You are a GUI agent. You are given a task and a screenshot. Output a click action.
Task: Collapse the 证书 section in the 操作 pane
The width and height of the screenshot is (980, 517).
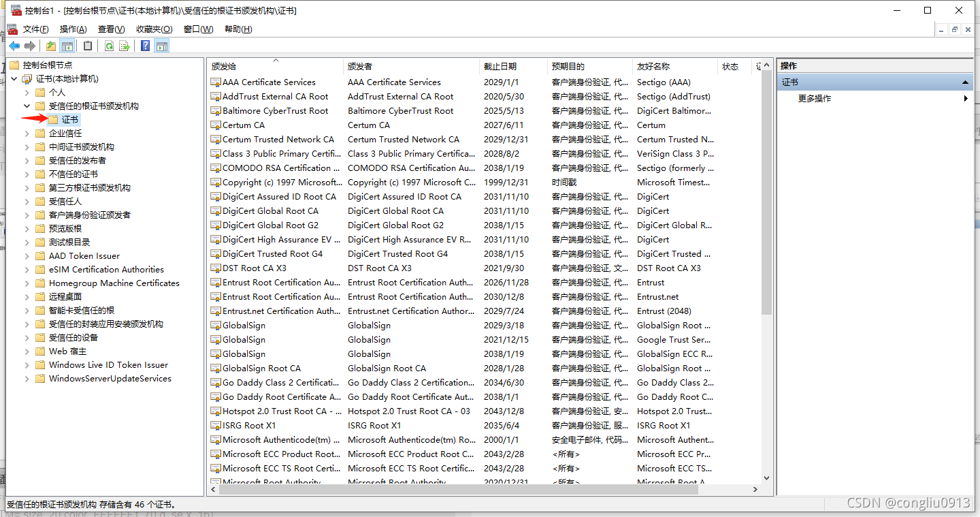click(965, 82)
